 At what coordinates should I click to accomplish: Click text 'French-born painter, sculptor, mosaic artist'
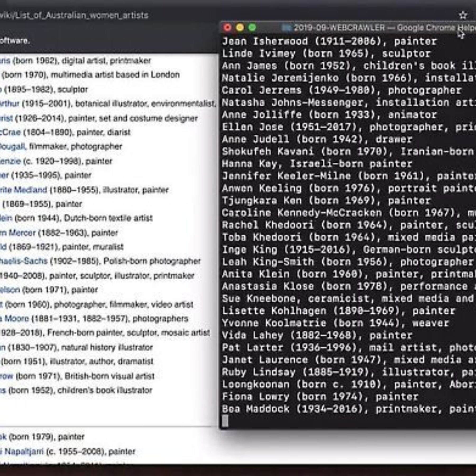pyautogui.click(x=129, y=333)
